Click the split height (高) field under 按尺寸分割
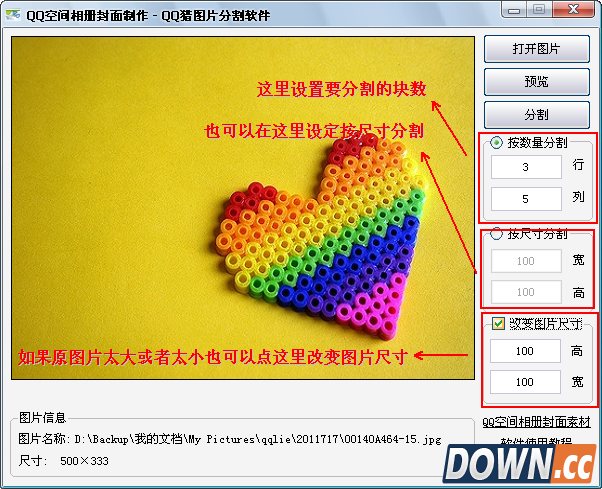 coord(526,292)
